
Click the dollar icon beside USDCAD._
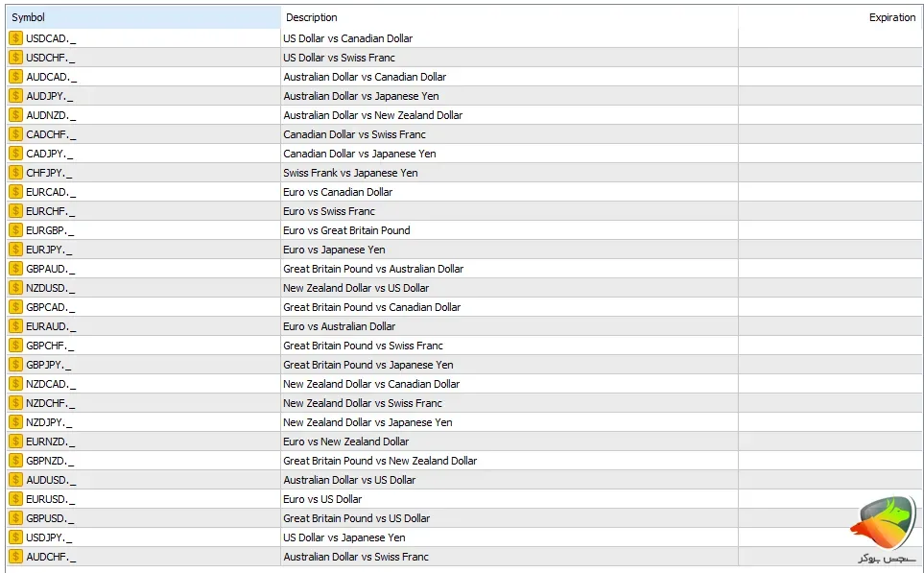tap(16, 38)
